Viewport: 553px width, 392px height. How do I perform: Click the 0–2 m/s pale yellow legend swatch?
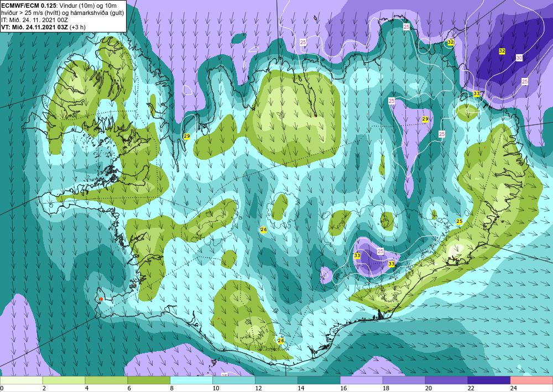pos(21,380)
